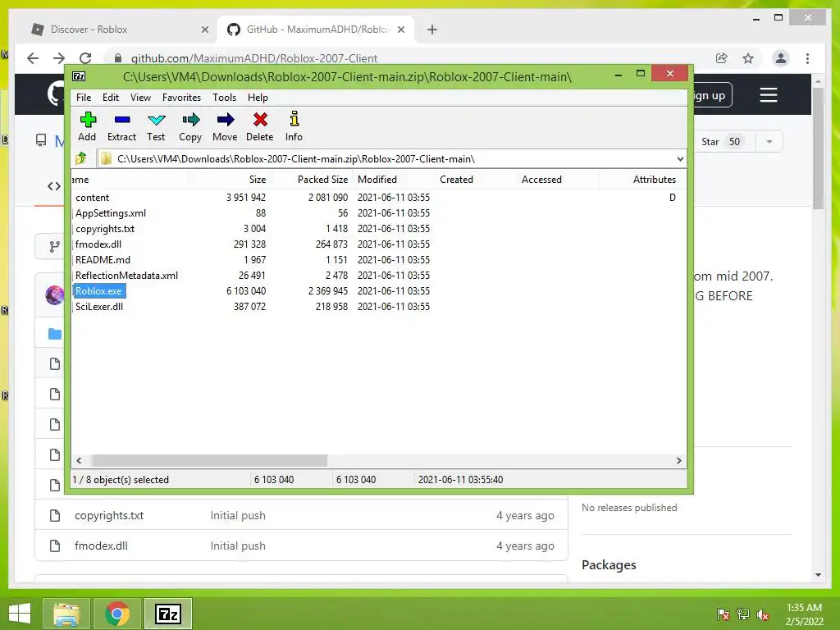The height and width of the screenshot is (630, 840).
Task: Go back in Chrome
Action: point(33,58)
